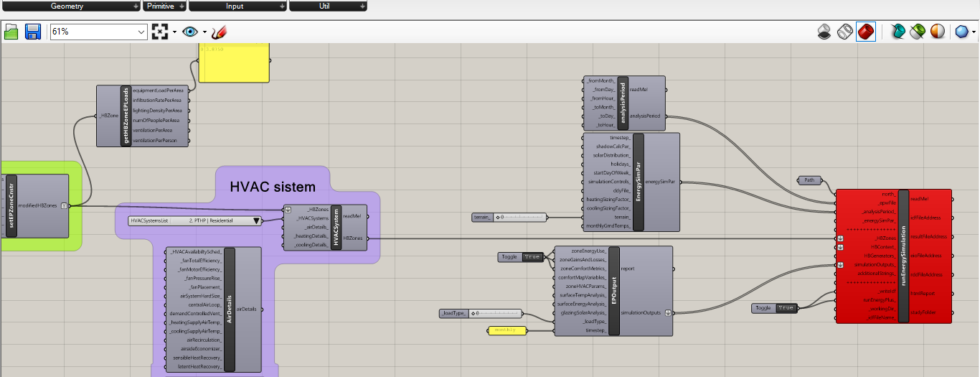980x377 pixels.
Task: Click the sketch pen icon
Action: 220,32
